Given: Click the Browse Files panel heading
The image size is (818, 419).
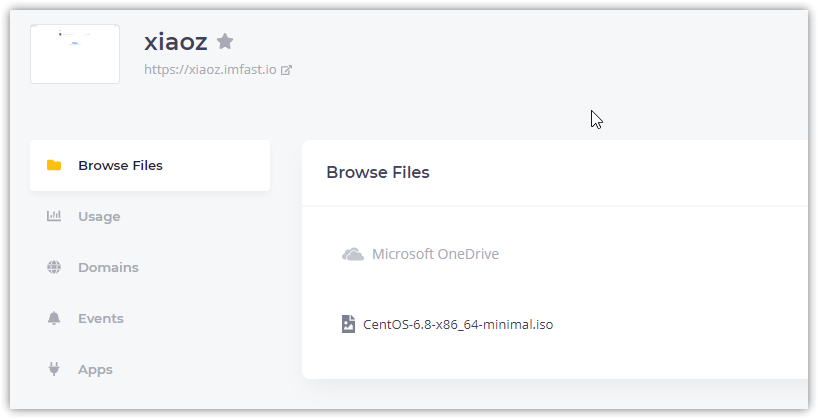Looking at the screenshot, I should pos(378,172).
